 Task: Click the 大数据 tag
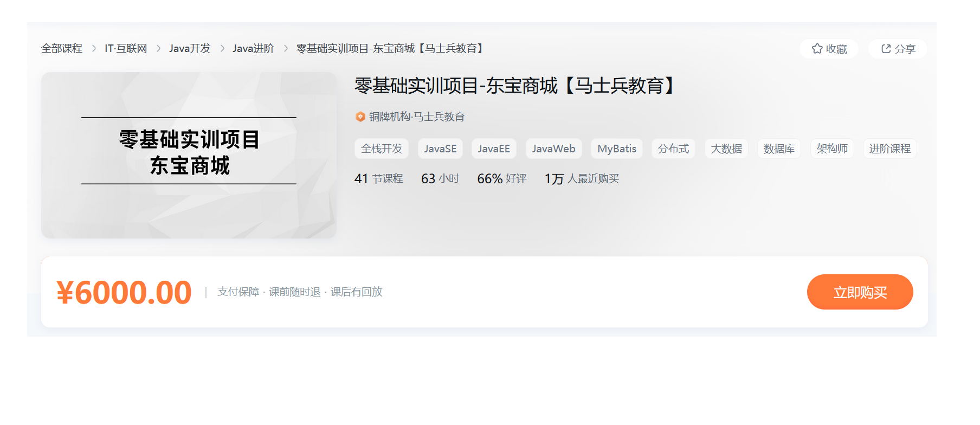[726, 149]
